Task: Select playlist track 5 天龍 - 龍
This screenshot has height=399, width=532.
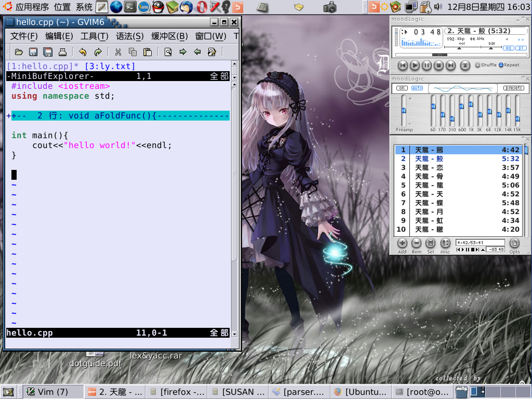Action: [459, 185]
